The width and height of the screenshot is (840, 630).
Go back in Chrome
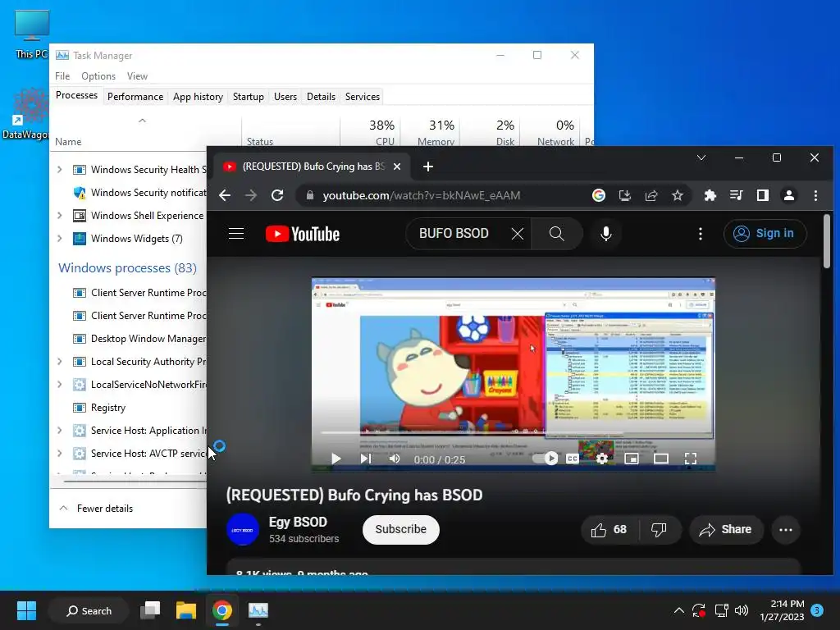click(225, 195)
